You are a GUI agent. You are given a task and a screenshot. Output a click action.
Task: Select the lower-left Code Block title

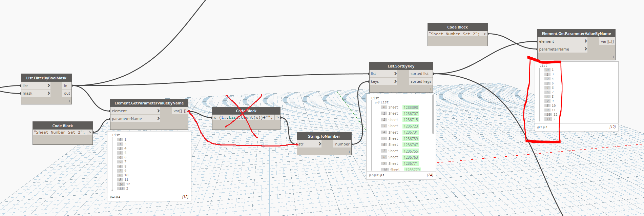coord(63,126)
